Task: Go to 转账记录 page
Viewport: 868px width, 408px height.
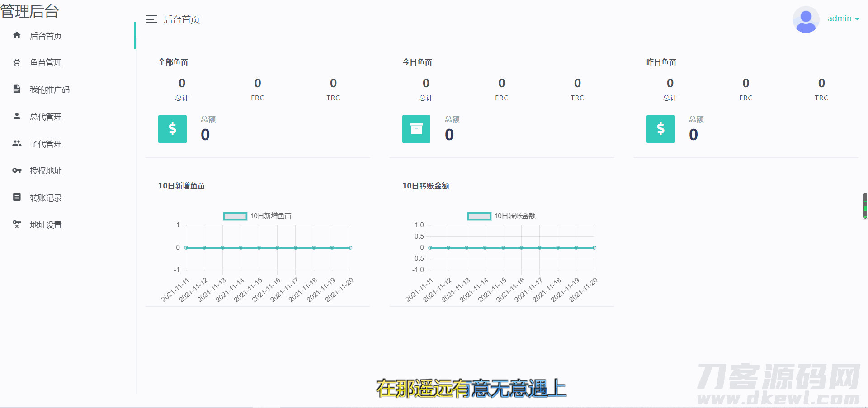Action: [x=46, y=198]
